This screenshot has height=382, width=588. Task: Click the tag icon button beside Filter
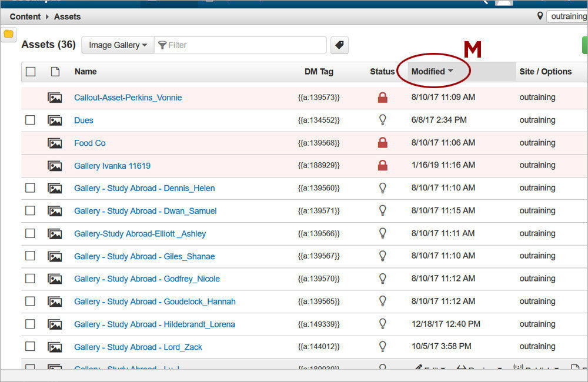click(339, 45)
